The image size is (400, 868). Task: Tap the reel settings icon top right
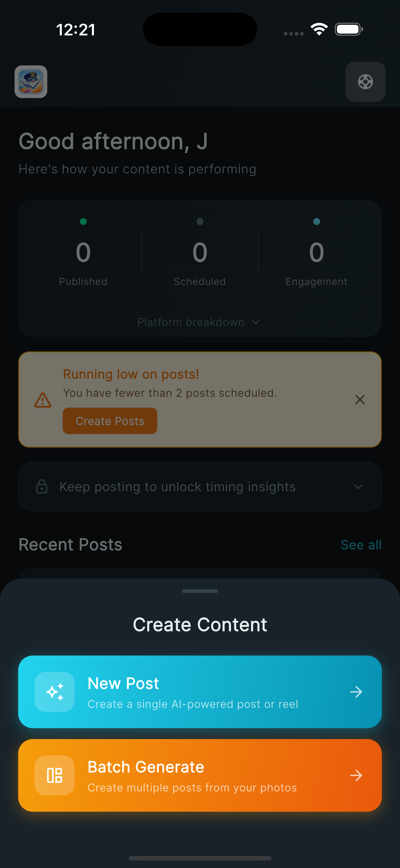365,82
